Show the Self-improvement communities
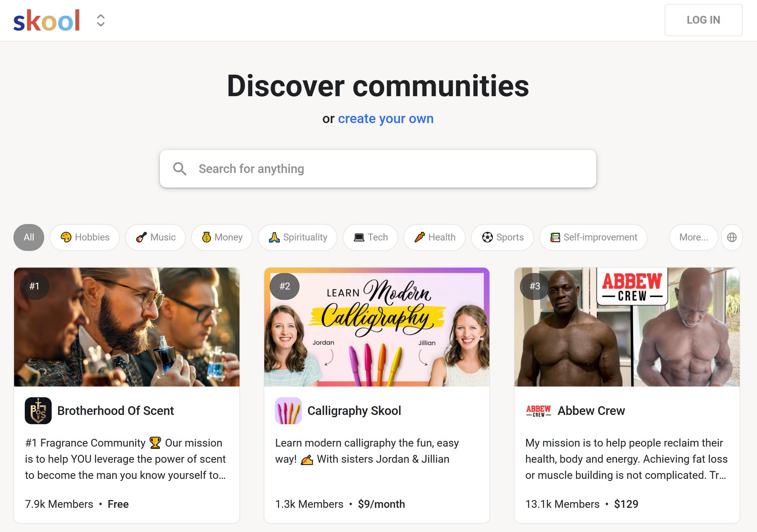Screen dimensions: 757x532 pyautogui.click(x=593, y=237)
